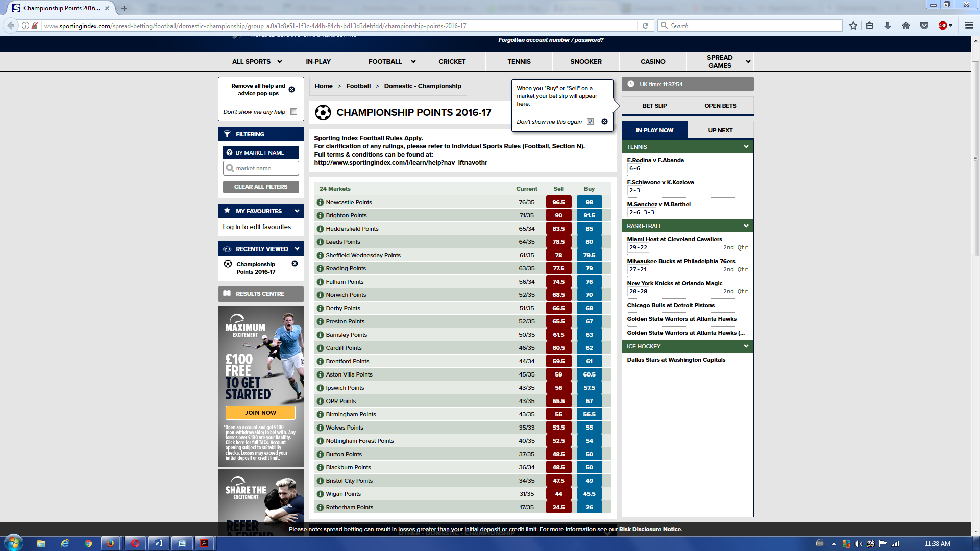Open the Tennis menu item

click(519, 62)
